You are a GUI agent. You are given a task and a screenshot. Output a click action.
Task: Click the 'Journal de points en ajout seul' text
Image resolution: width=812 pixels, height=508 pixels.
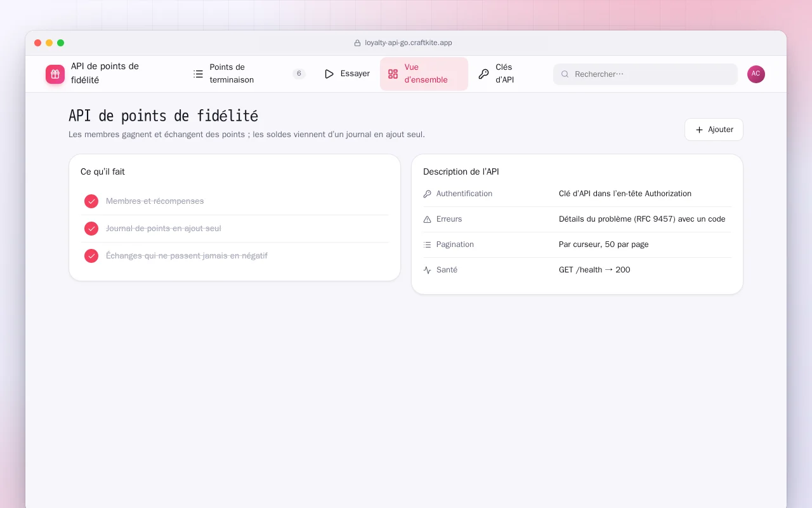[x=164, y=229]
